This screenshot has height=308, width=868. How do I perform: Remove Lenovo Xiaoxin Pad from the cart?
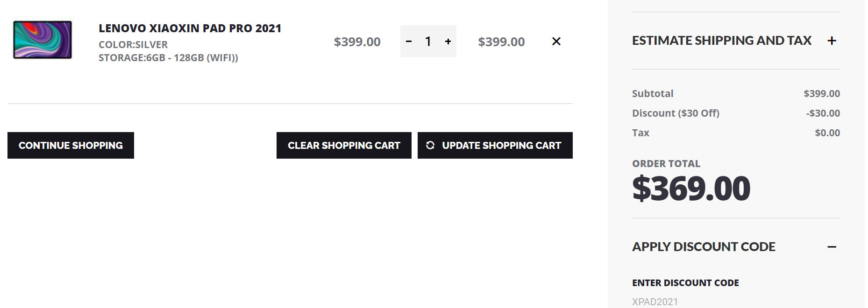(x=556, y=42)
